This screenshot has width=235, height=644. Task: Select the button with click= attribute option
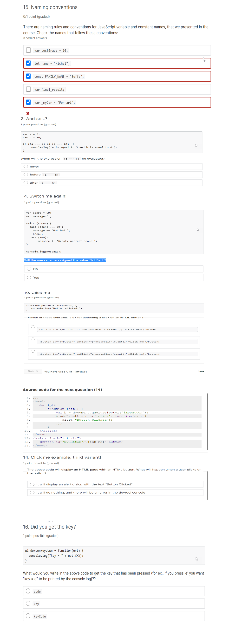click(33, 327)
